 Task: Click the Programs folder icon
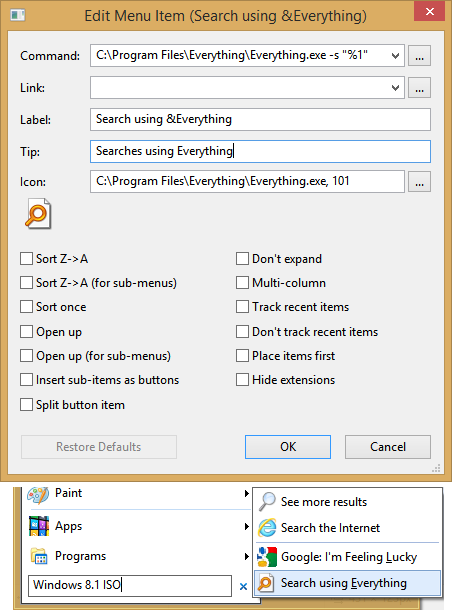pos(39,556)
